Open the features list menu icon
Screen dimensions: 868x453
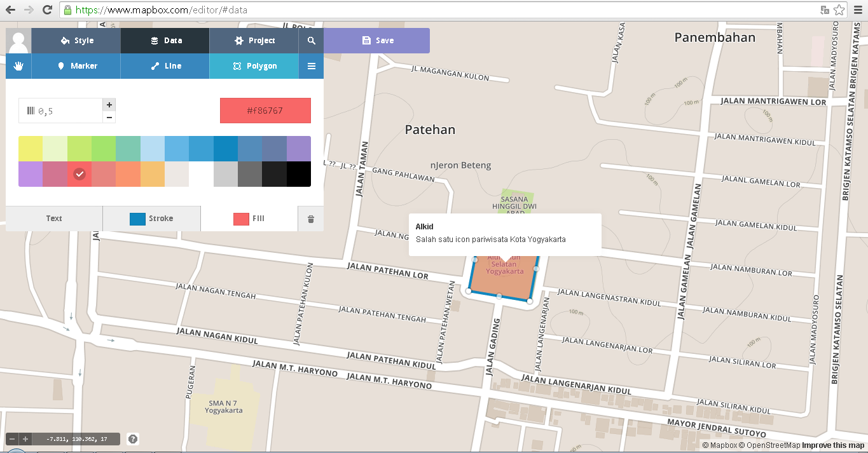(310, 65)
